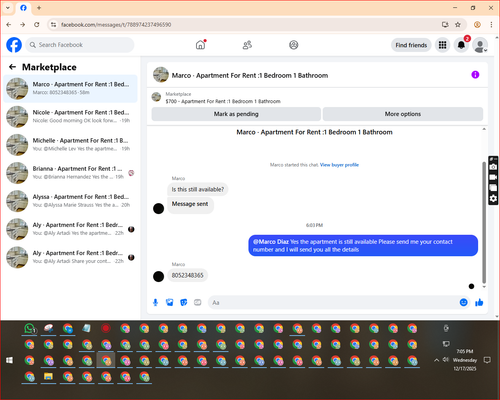Click the purple conversation info icon
The height and width of the screenshot is (400, 500).
click(475, 75)
